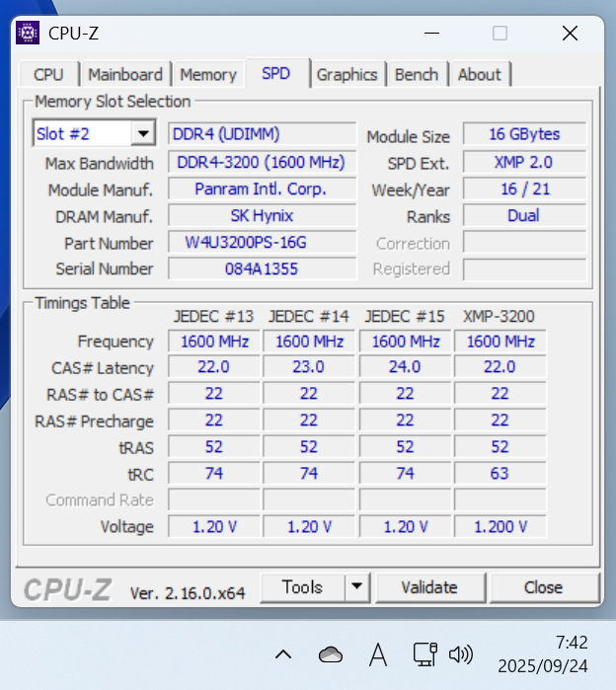Click the empty Correction field
Viewport: 616px width, 690px height.
524,243
